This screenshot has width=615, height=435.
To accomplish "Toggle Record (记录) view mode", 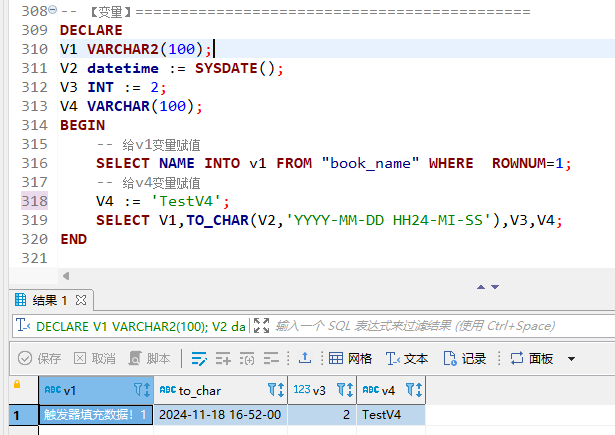I will (x=465, y=358).
